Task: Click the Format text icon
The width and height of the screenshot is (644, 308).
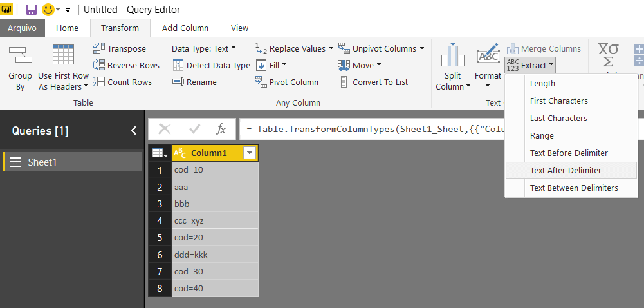Action: pos(488,53)
